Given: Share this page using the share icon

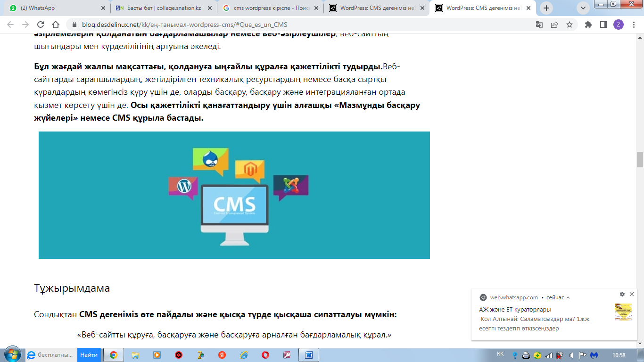Looking at the screenshot, I should [554, 25].
